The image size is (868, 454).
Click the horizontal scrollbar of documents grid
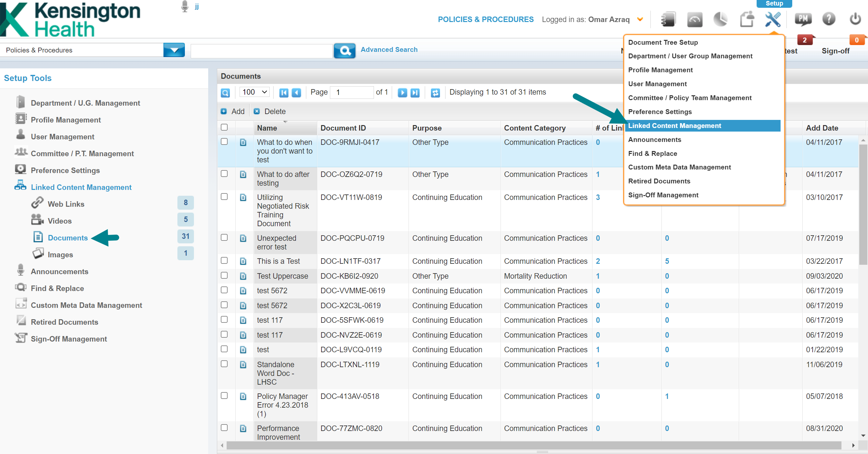coord(534,445)
